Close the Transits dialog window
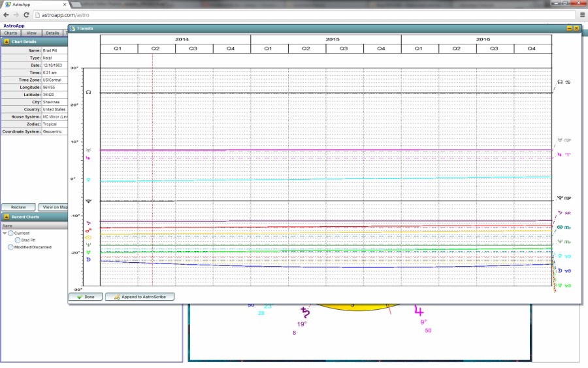588x368 pixels. coord(576,29)
